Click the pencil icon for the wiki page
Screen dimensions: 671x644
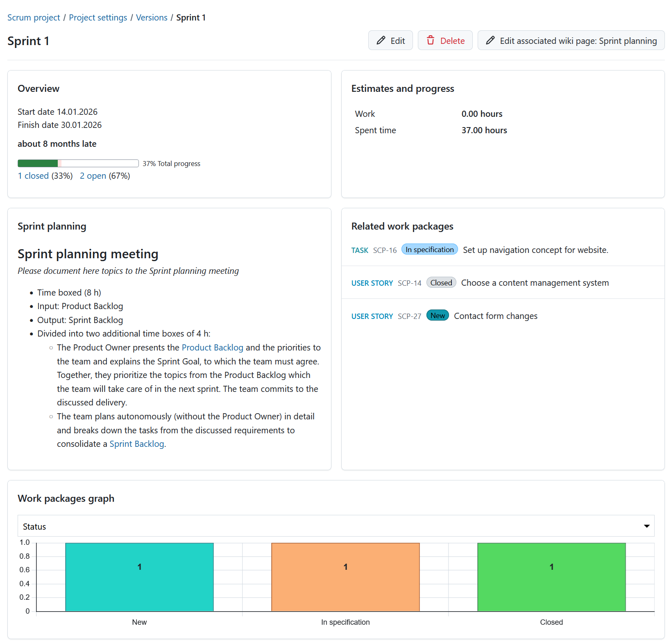click(x=490, y=40)
